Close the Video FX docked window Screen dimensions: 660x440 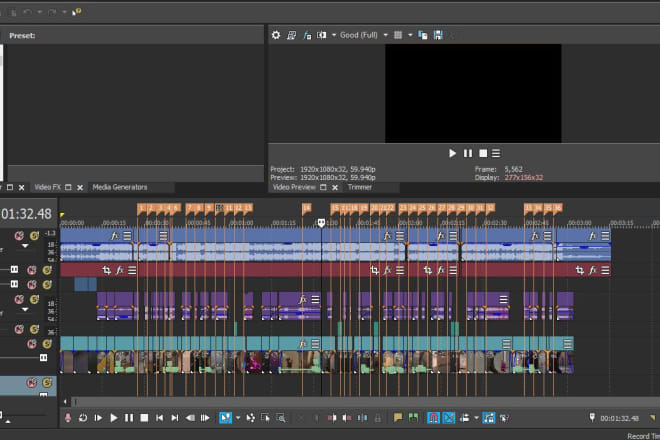click(x=80, y=187)
